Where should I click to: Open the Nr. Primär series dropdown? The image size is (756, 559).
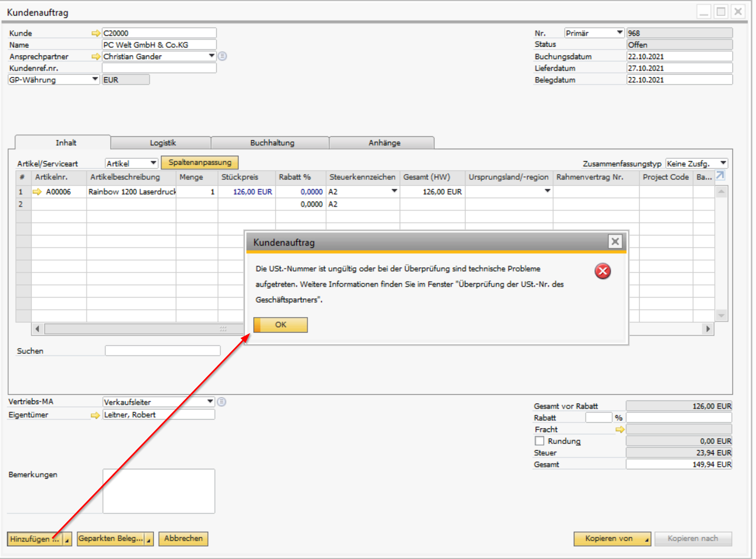coord(619,33)
